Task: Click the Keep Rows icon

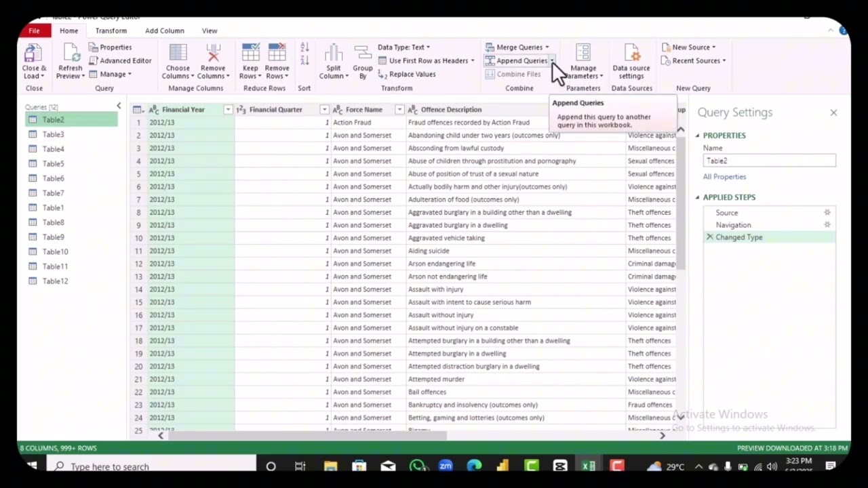Action: pos(250,54)
